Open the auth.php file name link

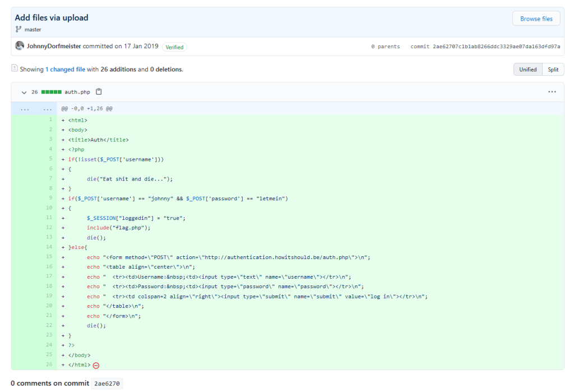(x=77, y=92)
